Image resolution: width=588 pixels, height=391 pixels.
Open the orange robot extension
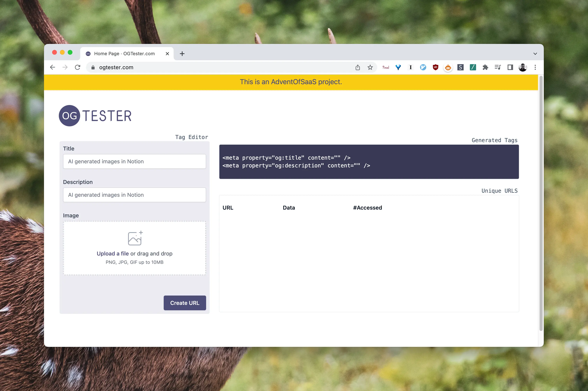click(x=448, y=68)
